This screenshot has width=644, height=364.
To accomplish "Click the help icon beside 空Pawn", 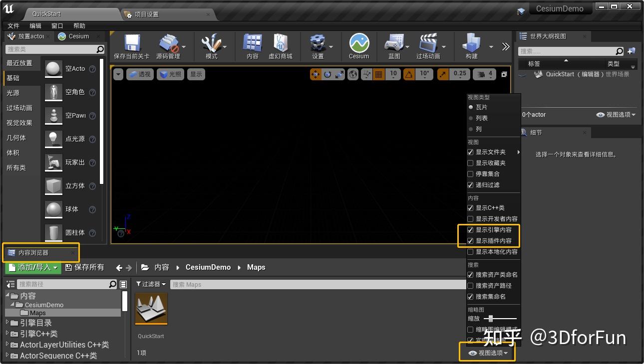I will (92, 116).
